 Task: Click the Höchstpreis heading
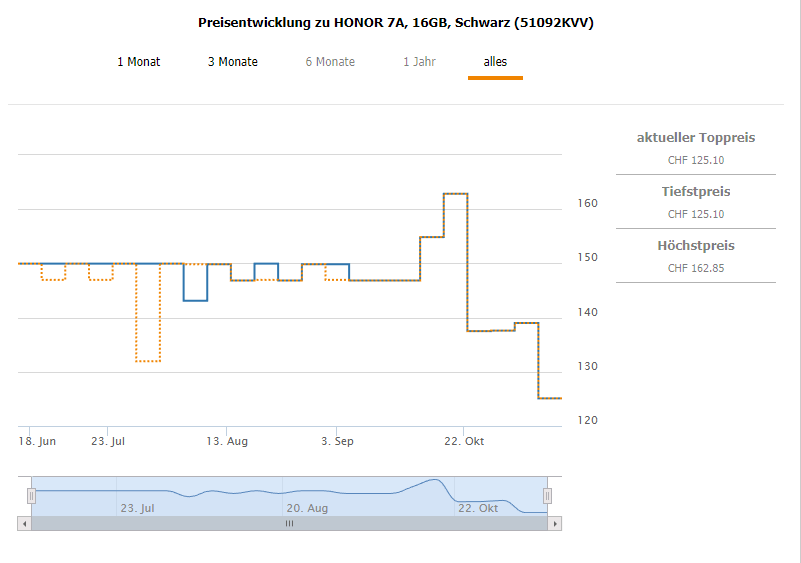696,246
